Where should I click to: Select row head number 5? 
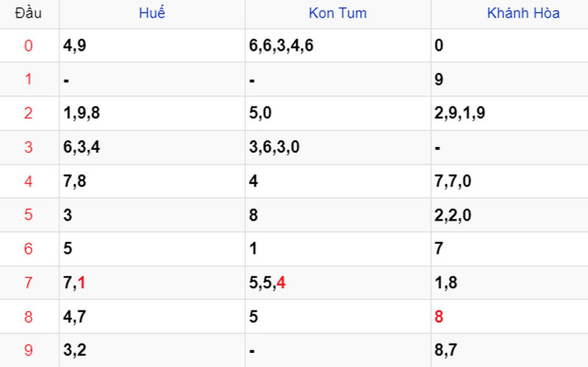click(29, 215)
